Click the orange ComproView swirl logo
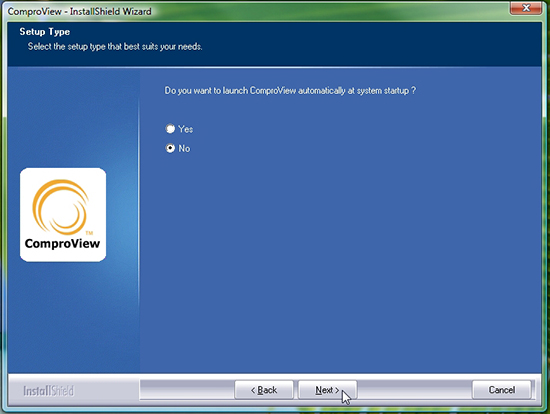Viewport: 550px width, 414px height. coord(60,207)
